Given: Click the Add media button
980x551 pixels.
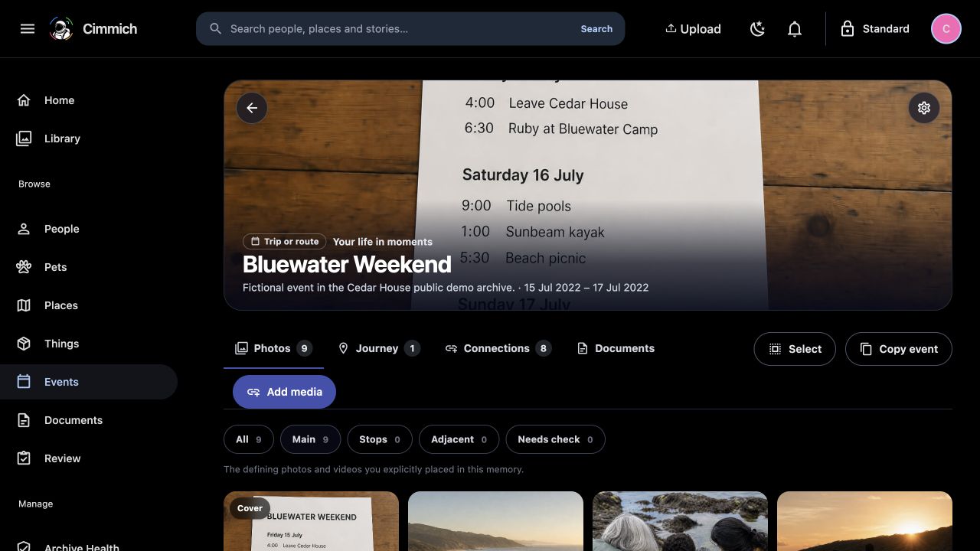Looking at the screenshot, I should [x=284, y=392].
